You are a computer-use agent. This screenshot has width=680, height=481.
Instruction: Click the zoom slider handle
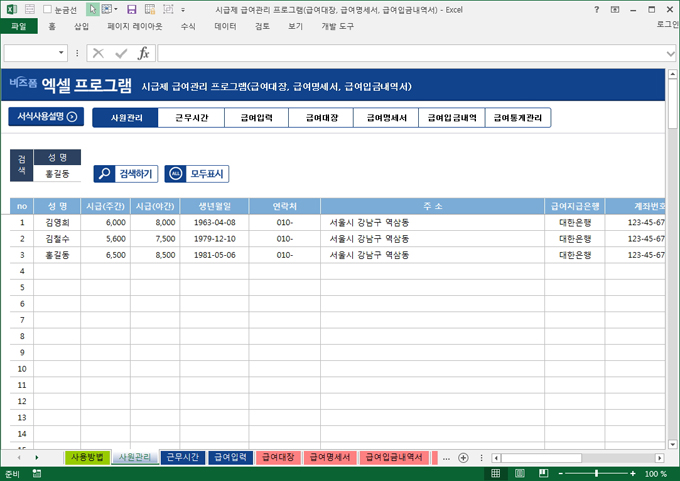[x=596, y=473]
